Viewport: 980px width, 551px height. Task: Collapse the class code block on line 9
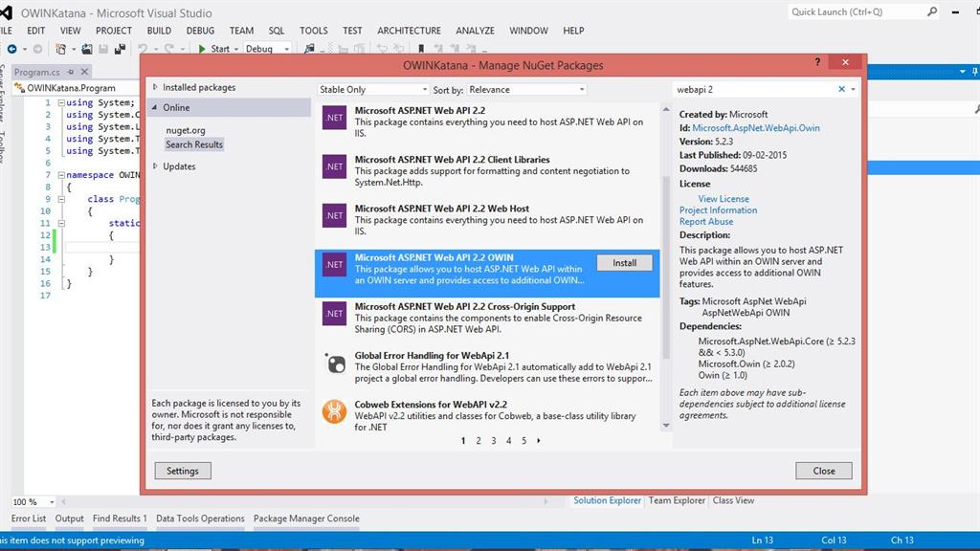[x=61, y=199]
